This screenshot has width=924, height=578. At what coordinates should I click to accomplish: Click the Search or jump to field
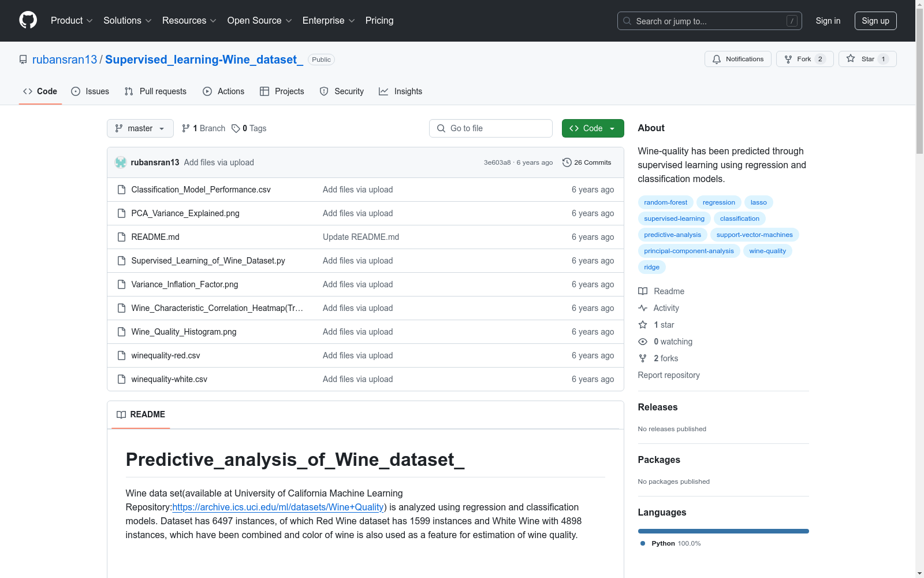coord(710,21)
